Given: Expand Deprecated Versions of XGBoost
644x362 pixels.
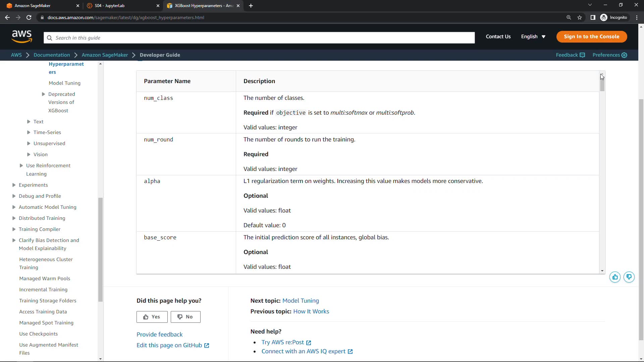Looking at the screenshot, I should tap(43, 94).
